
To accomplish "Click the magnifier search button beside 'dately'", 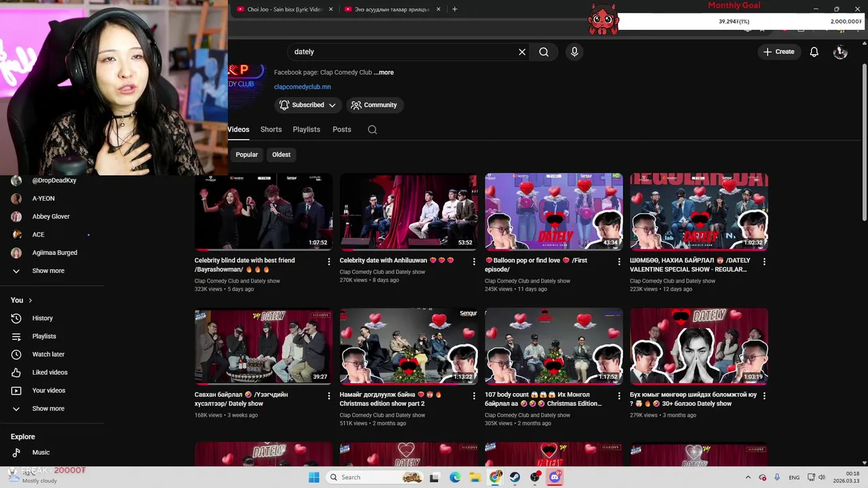I will tap(544, 52).
